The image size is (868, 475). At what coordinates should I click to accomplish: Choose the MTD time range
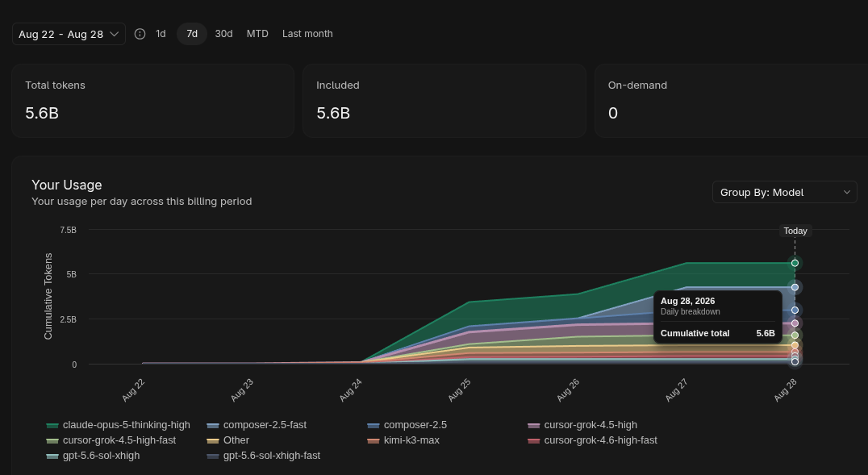257,34
